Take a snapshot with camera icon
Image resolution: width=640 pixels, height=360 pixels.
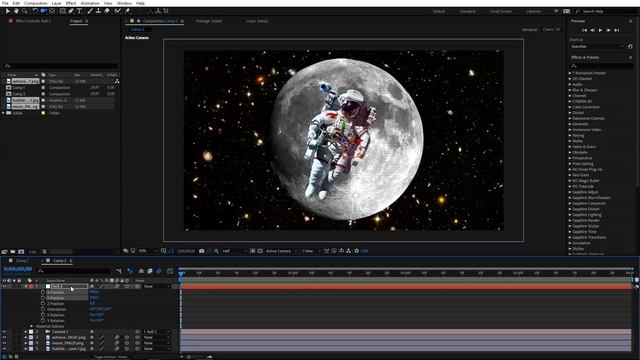(x=202, y=251)
